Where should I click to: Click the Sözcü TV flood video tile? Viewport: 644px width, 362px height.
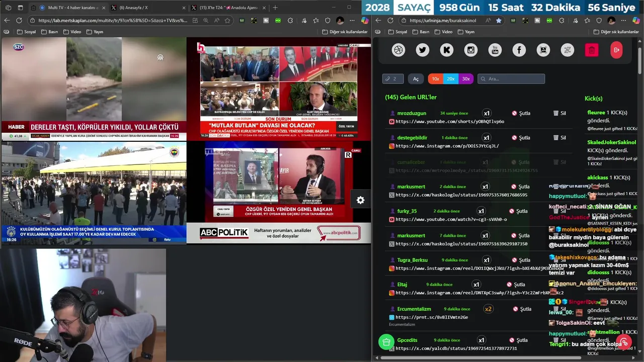(94, 89)
